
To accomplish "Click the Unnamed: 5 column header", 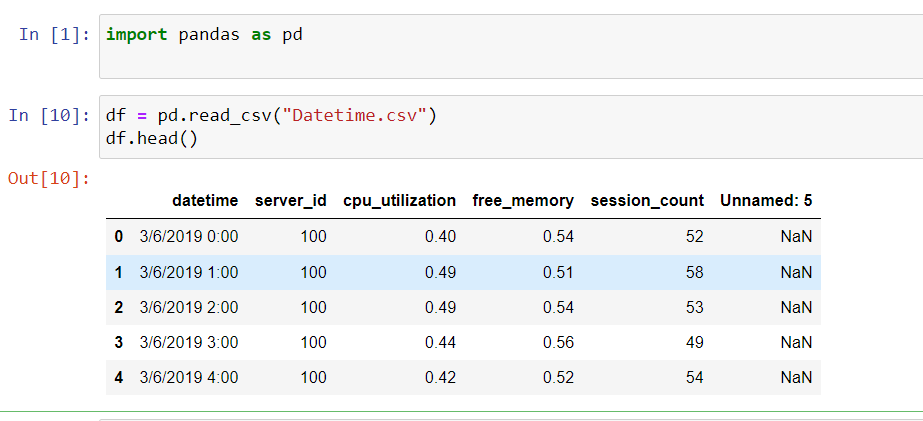I will click(766, 200).
